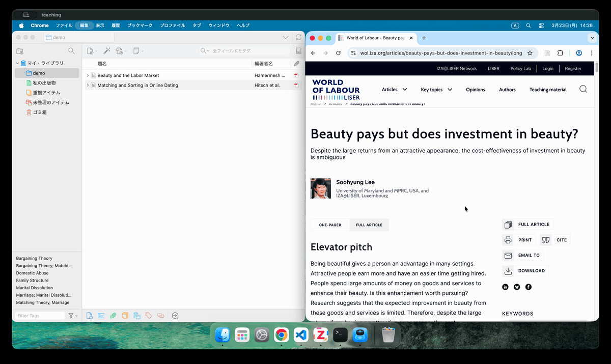Image resolution: width=611 pixels, height=364 pixels.
Task: Click the CITE button
Action: [555, 240]
